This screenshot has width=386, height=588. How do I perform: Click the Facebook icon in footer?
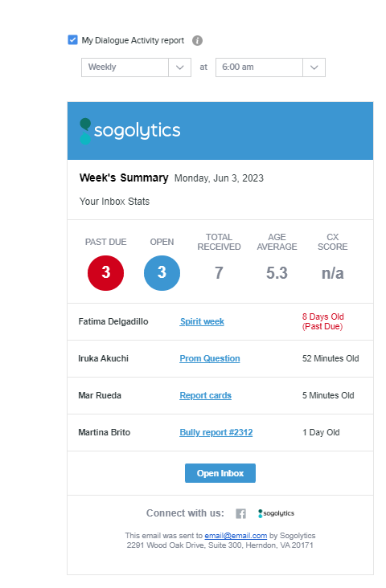240,514
